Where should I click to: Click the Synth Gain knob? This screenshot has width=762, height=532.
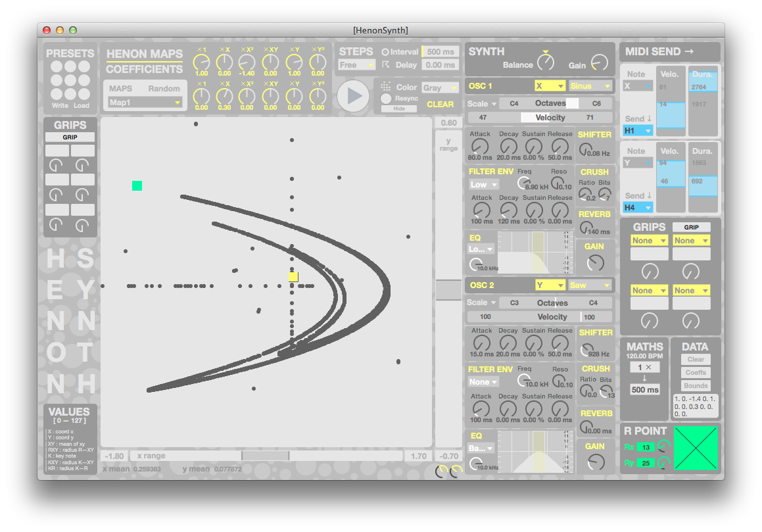coord(599,62)
